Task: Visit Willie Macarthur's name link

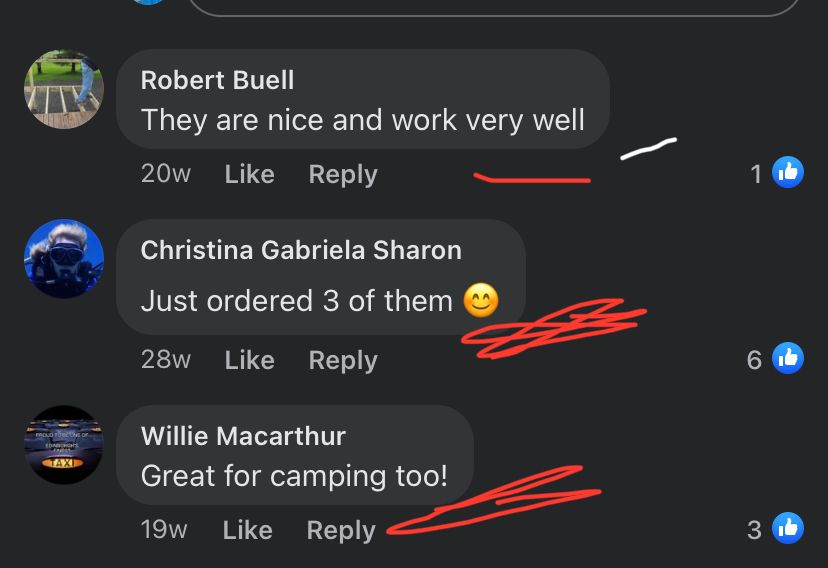Action: [x=243, y=436]
